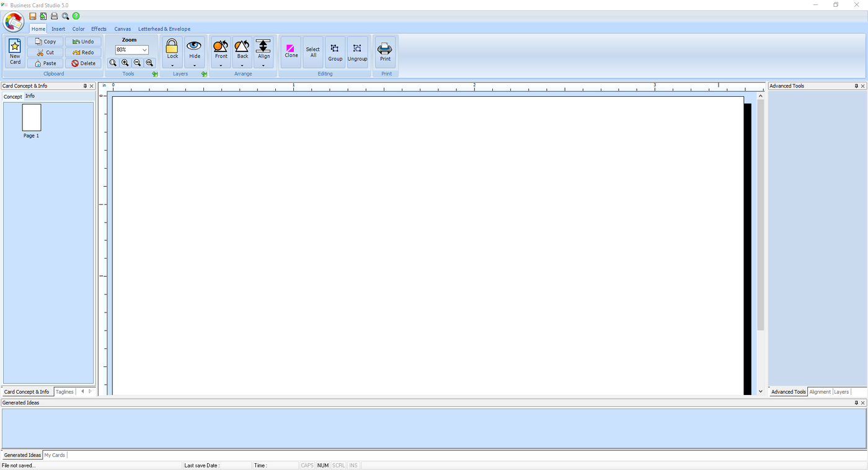Image resolution: width=868 pixels, height=470 pixels.
Task: Click the Print icon in Print group
Action: pyautogui.click(x=385, y=48)
